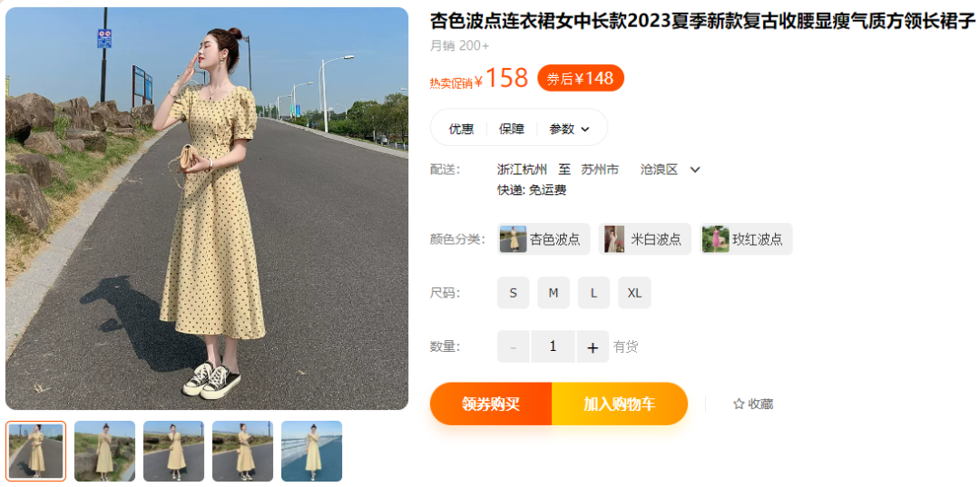Click the 领券购买 button
980x487 pixels.
(491, 404)
